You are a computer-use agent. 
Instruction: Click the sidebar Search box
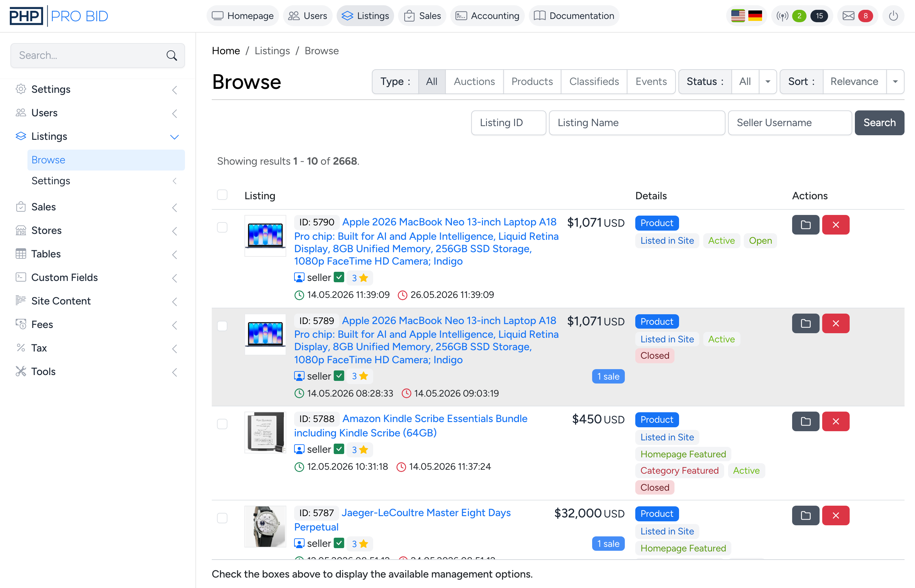coord(97,56)
